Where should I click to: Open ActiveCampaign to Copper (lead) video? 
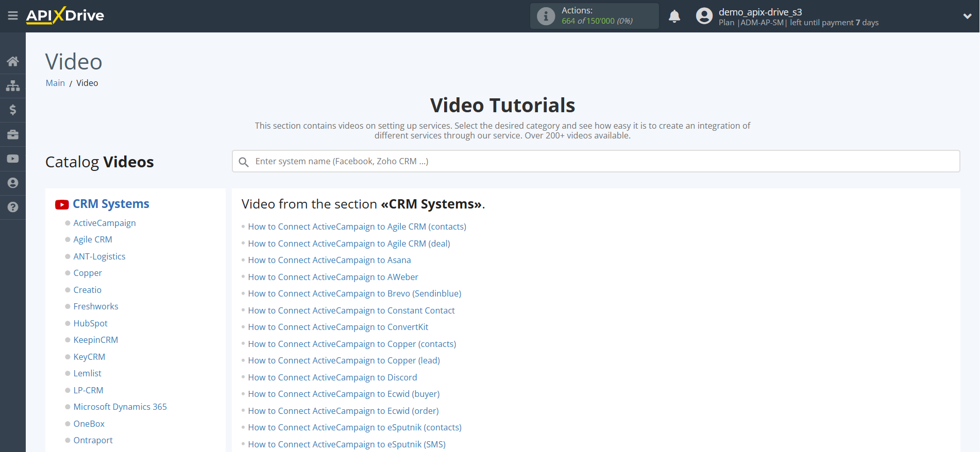[344, 360]
